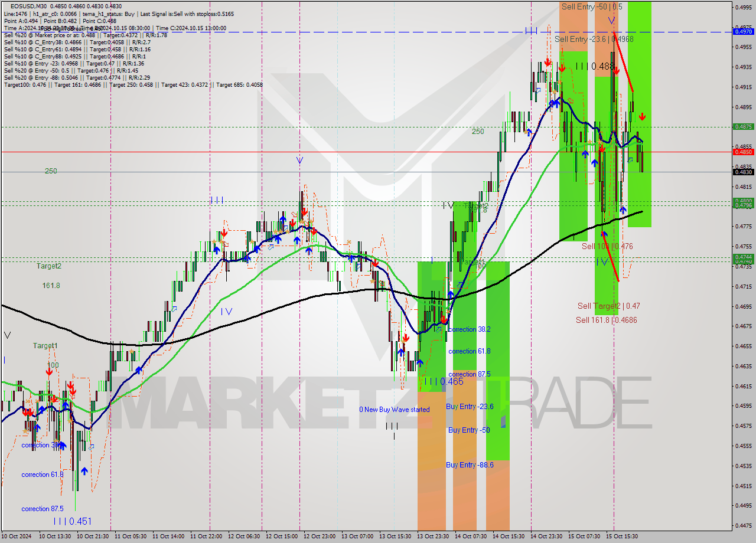Click the 'Target100: 0.476 || Target 161' summary line
Viewport: 756px width, 543px height.
click(x=133, y=85)
